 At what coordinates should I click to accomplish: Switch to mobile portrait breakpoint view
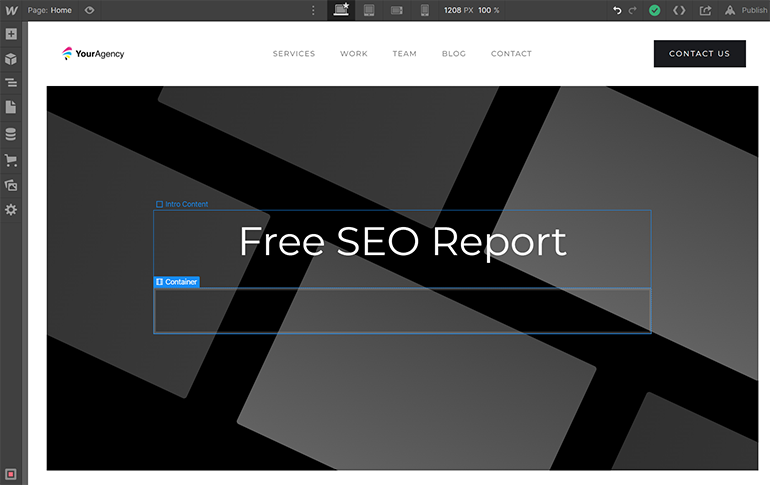coord(424,10)
